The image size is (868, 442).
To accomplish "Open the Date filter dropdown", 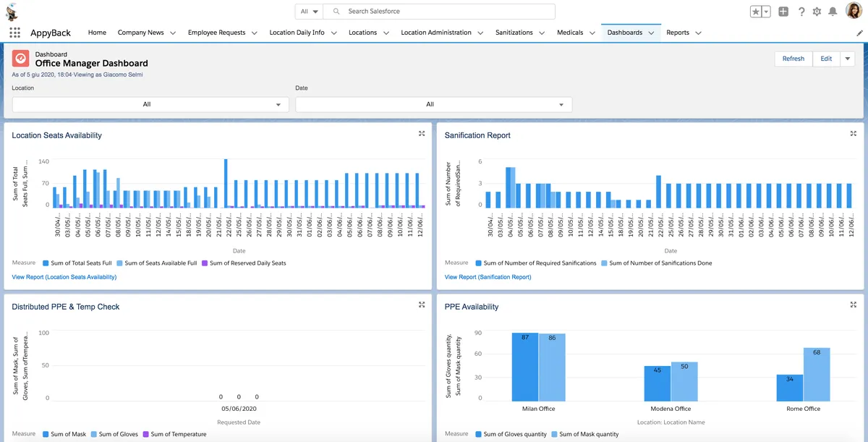I will click(434, 104).
